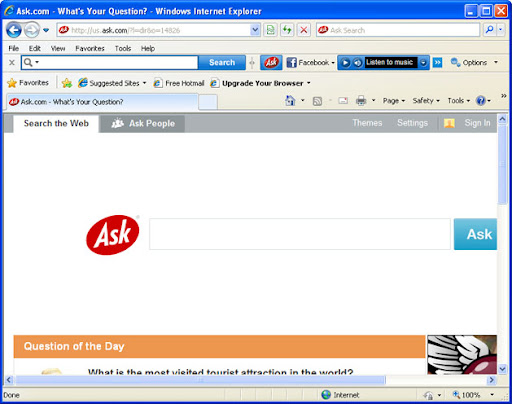Screen dimensions: 512x404
Task: Click the Sign In link
Action: (477, 123)
